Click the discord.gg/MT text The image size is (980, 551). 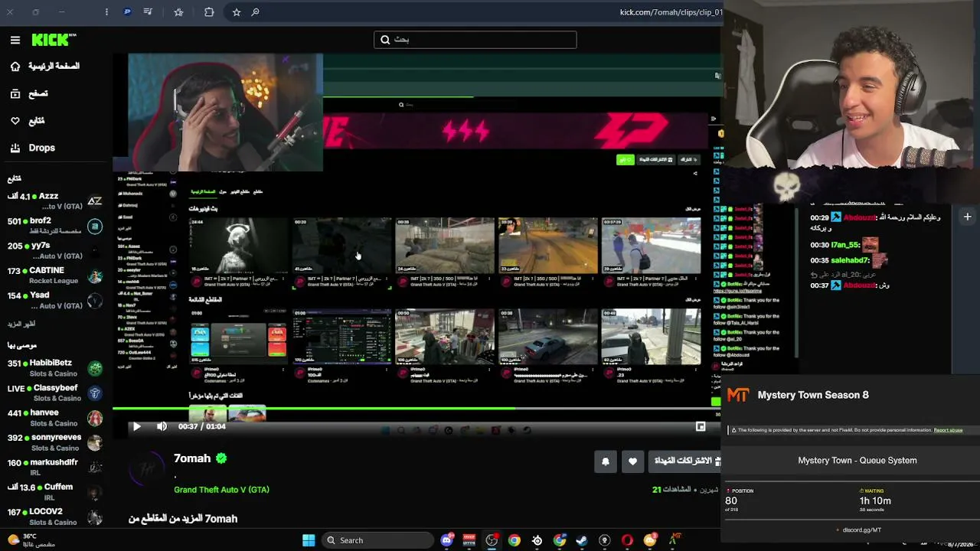click(861, 530)
